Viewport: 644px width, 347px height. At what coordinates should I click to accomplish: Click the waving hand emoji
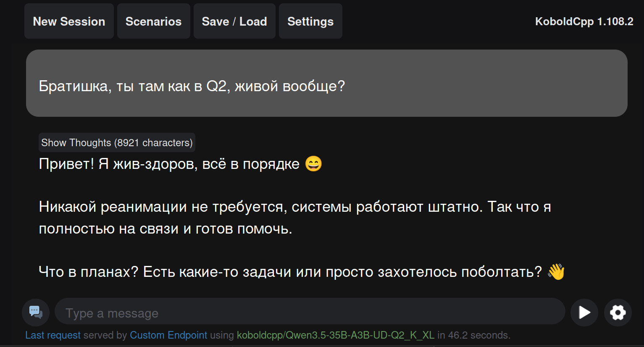tap(556, 272)
